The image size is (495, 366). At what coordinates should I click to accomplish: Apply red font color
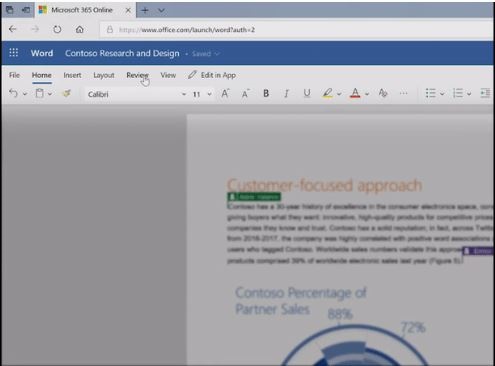click(355, 93)
